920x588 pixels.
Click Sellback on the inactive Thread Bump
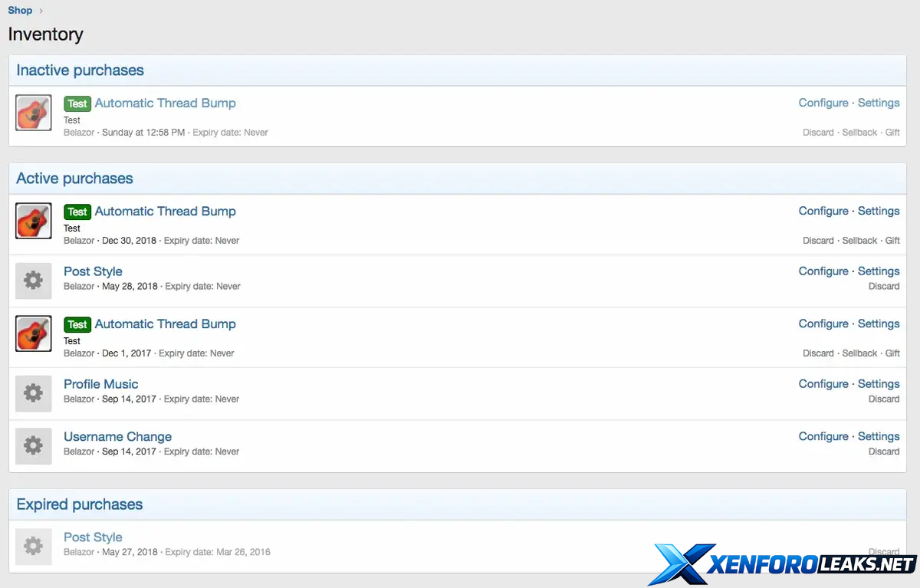[859, 133]
